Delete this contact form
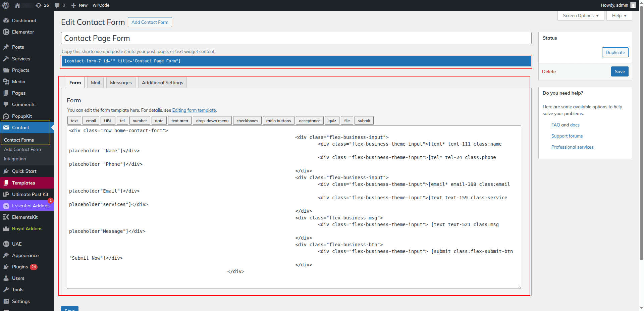Image resolution: width=644 pixels, height=311 pixels. (549, 71)
